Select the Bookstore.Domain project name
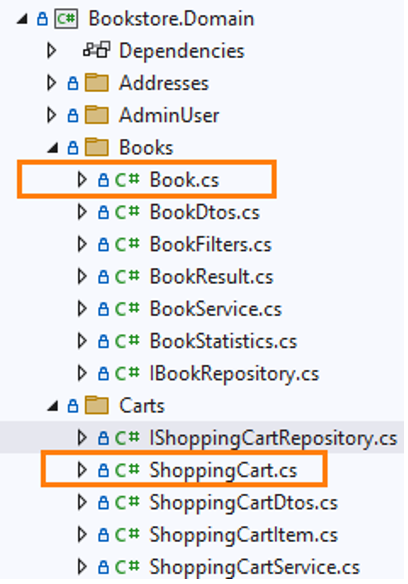Viewport: 408px width, 584px height. click(x=171, y=19)
